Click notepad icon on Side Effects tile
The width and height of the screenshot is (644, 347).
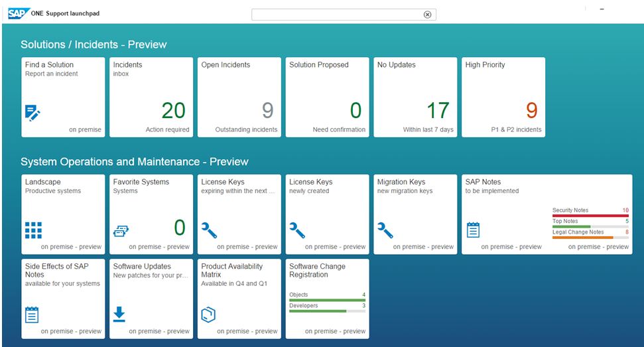[32, 314]
